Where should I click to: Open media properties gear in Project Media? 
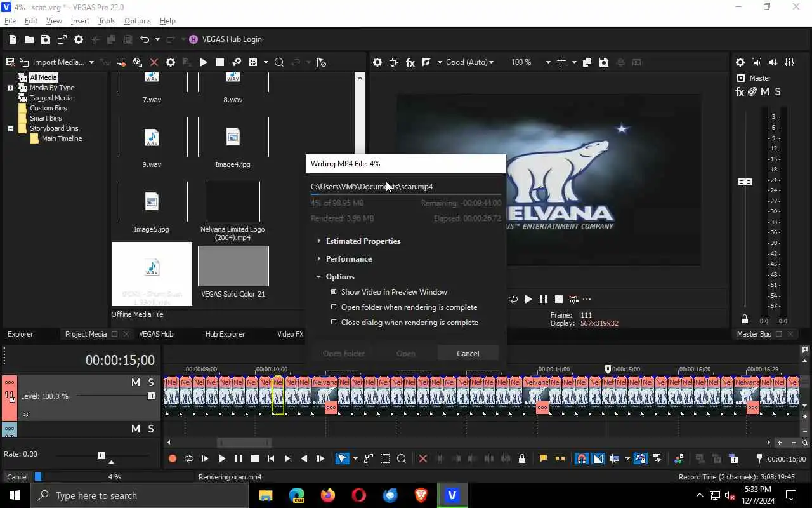pos(171,62)
